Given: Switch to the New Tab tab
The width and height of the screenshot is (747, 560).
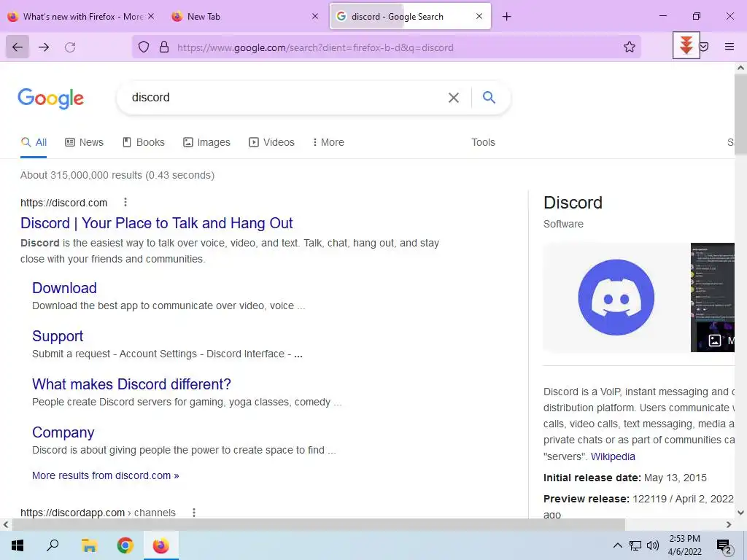Looking at the screenshot, I should pos(245,16).
